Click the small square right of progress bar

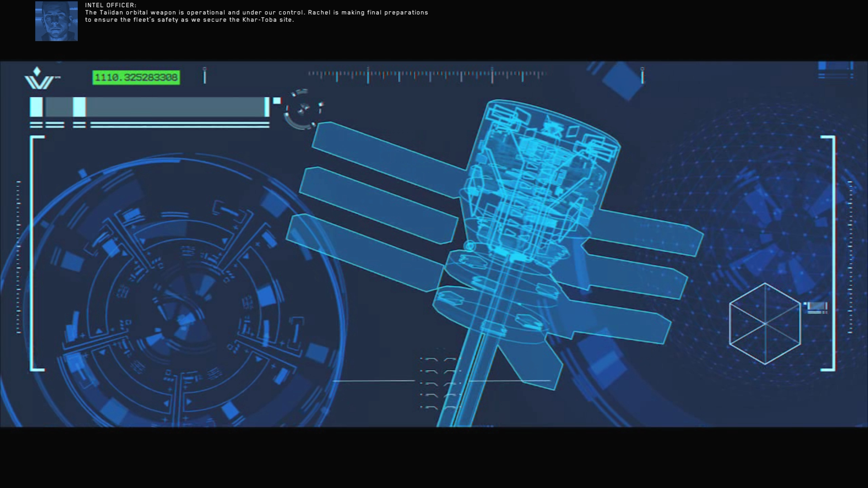(277, 101)
